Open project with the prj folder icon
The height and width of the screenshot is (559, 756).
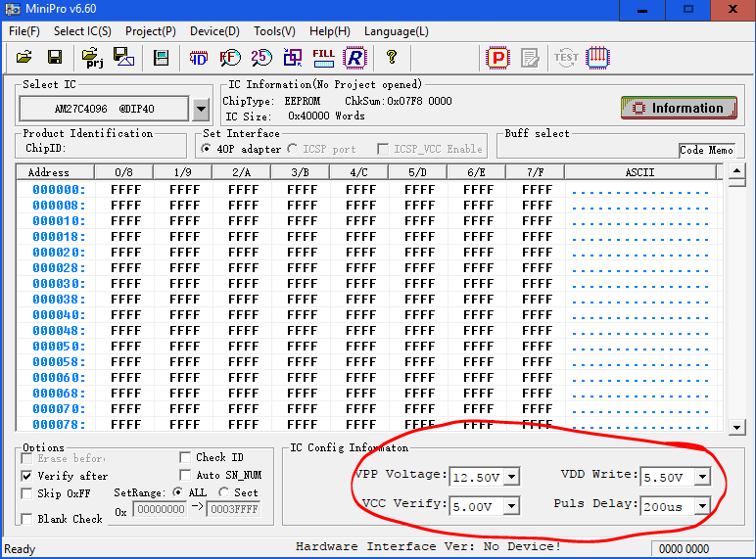tap(92, 58)
